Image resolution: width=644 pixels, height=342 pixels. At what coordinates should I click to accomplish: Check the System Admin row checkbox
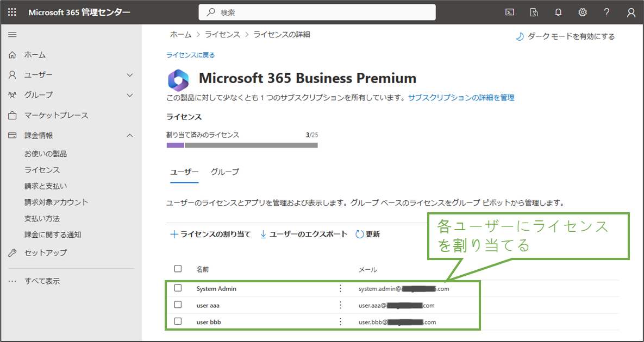(x=178, y=288)
